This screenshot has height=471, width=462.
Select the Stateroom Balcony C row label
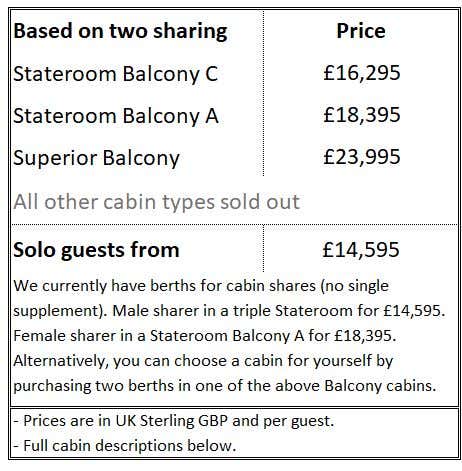click(x=116, y=74)
